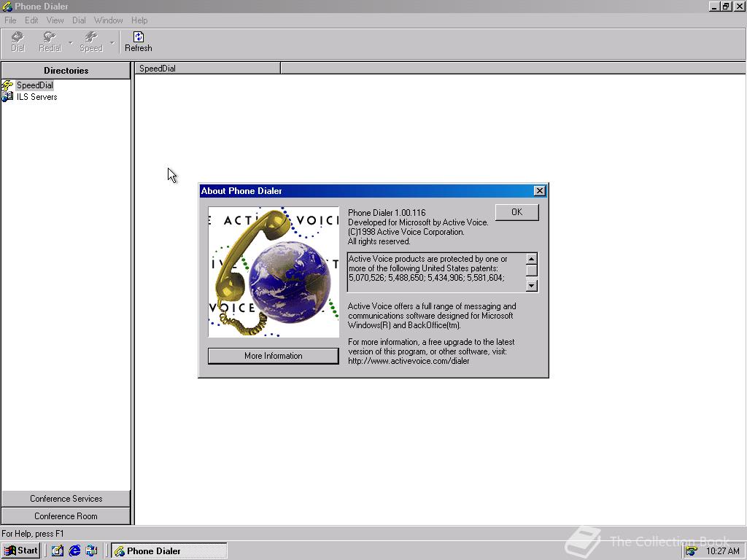Viewport: 747px width, 560px height.
Task: Open the View menu
Action: point(55,20)
